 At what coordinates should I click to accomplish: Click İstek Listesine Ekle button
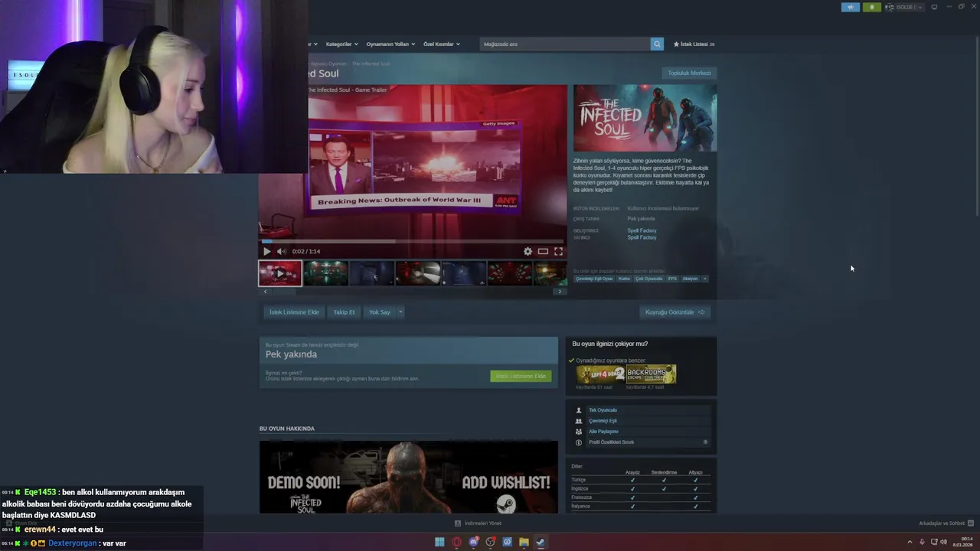(x=294, y=312)
